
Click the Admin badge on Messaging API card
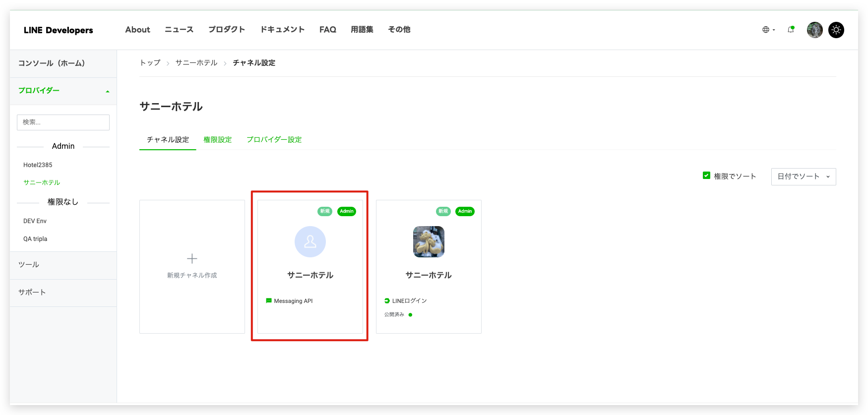(347, 211)
